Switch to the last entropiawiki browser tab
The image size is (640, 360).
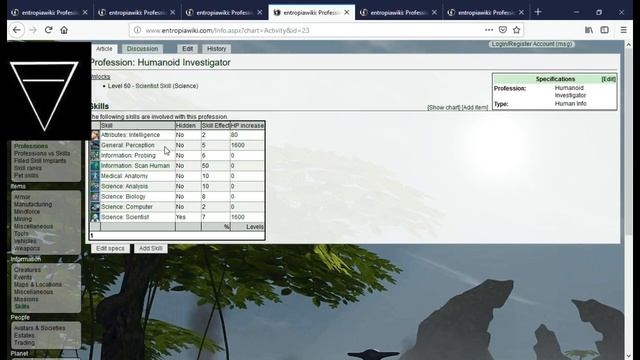(x=486, y=13)
